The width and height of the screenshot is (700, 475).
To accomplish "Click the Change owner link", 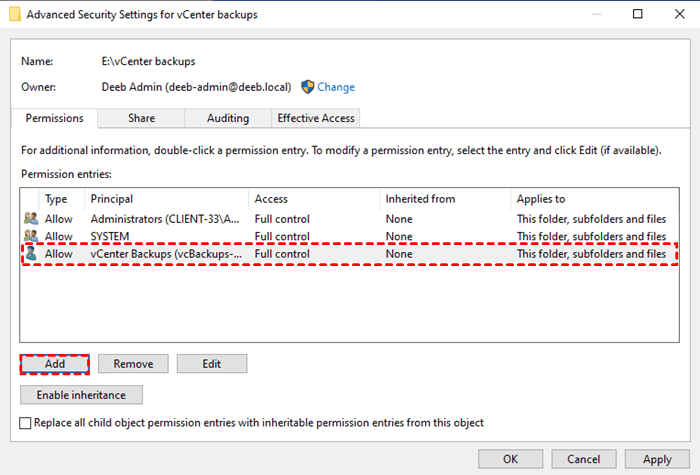I will pos(336,87).
